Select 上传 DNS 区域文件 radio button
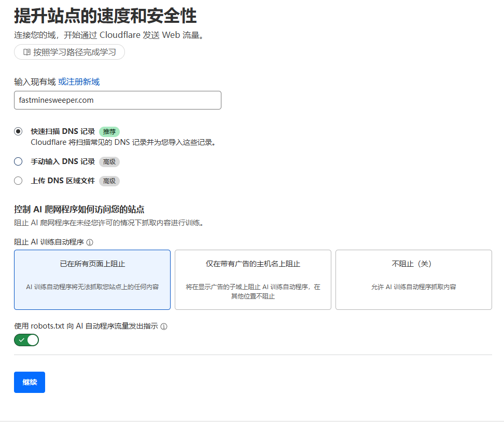This screenshot has width=504, height=422. point(18,181)
